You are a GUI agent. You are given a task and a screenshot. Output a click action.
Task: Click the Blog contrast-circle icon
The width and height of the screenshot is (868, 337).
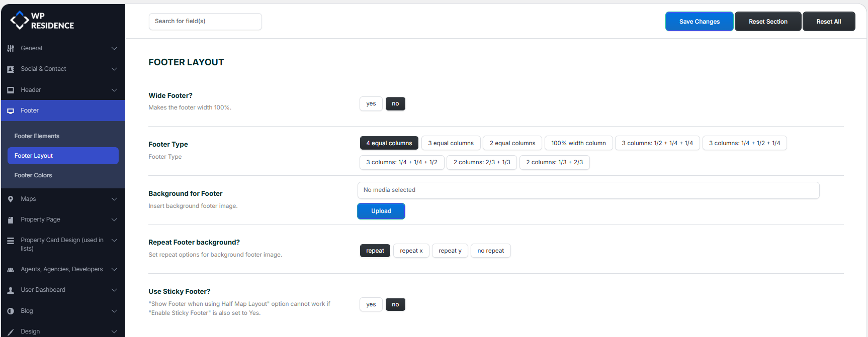pyautogui.click(x=11, y=311)
